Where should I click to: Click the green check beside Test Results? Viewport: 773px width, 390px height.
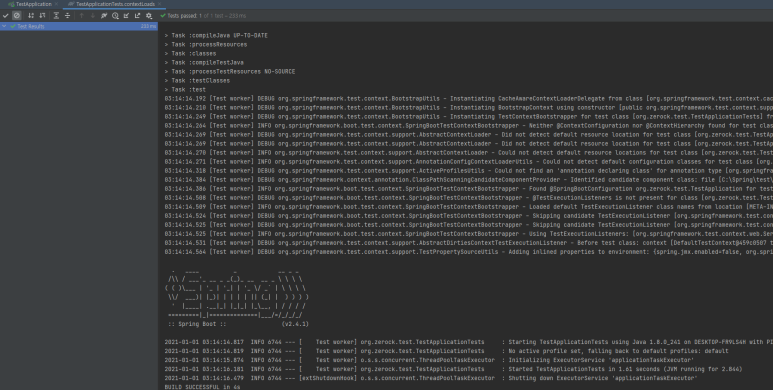pyautogui.click(x=13, y=26)
